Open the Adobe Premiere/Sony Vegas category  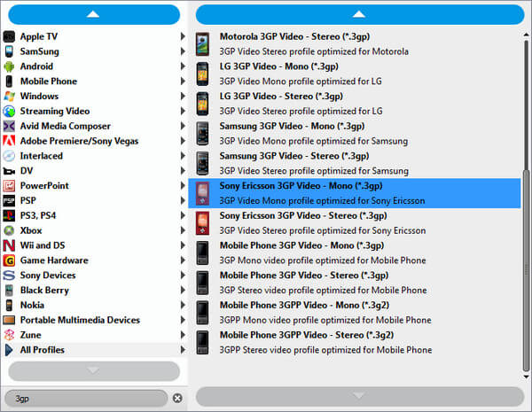tap(94, 141)
